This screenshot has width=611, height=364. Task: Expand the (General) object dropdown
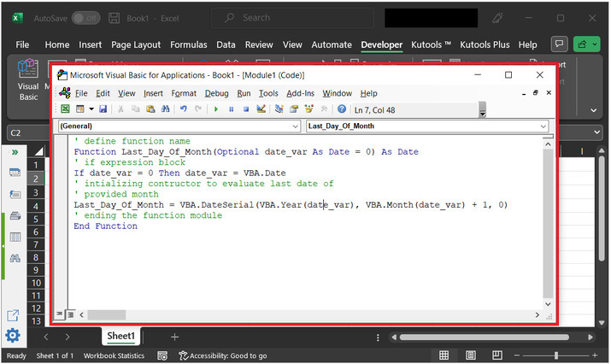pyautogui.click(x=295, y=126)
